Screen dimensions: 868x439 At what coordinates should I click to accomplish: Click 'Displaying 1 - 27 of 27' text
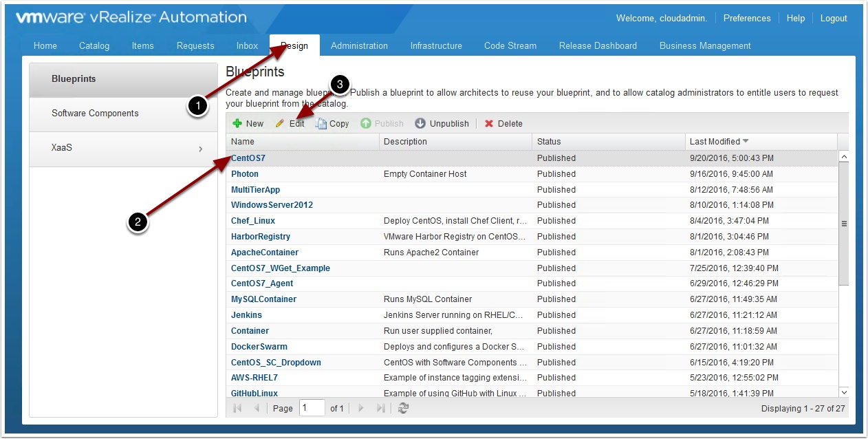coord(803,409)
